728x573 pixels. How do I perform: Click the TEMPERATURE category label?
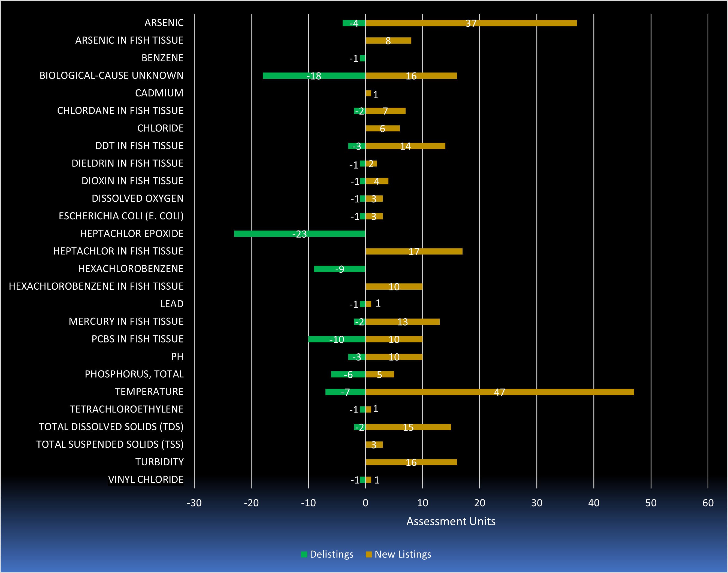point(149,392)
